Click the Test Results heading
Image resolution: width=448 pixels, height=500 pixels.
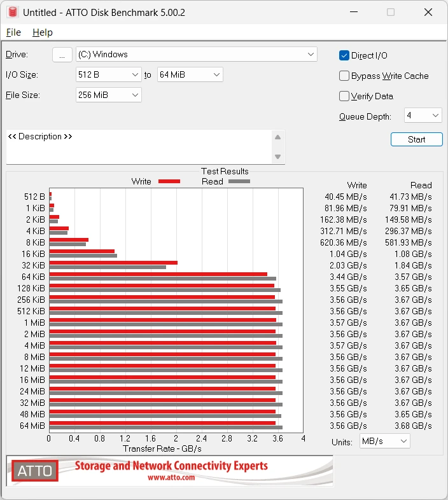click(x=225, y=171)
